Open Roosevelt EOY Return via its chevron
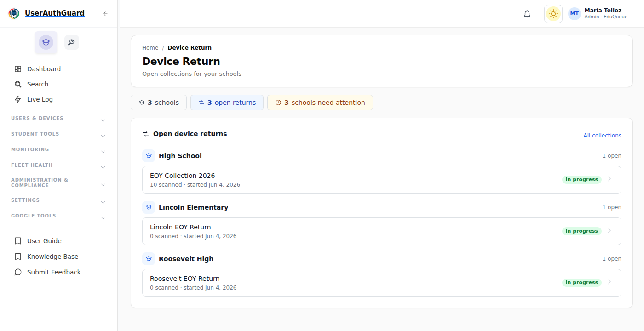Screen dimensions: 644x331 (609, 282)
